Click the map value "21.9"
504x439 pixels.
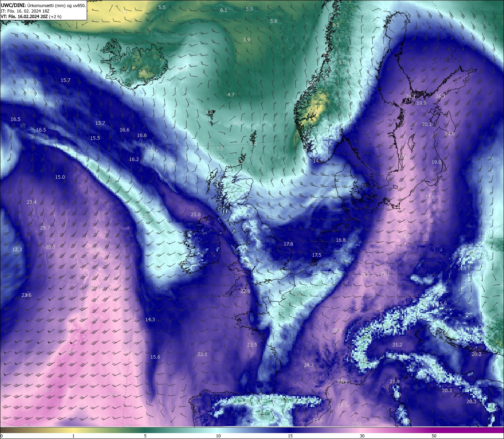coord(395,382)
